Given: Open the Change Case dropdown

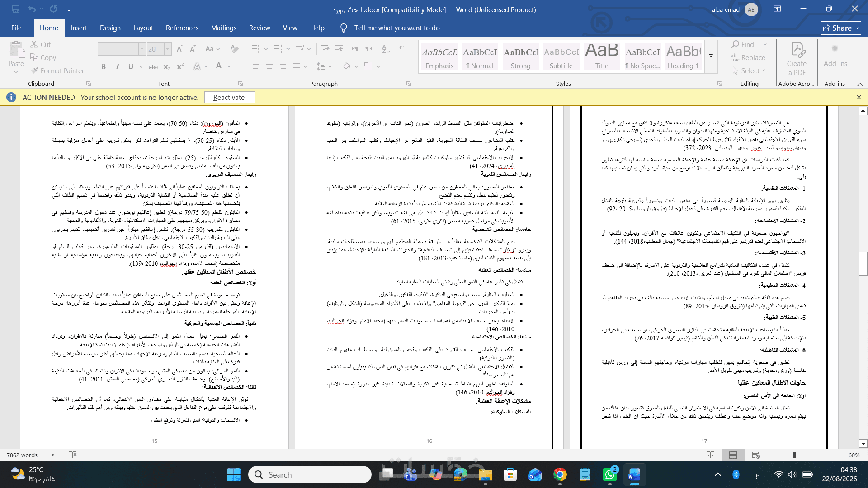Looking at the screenshot, I should click(212, 49).
